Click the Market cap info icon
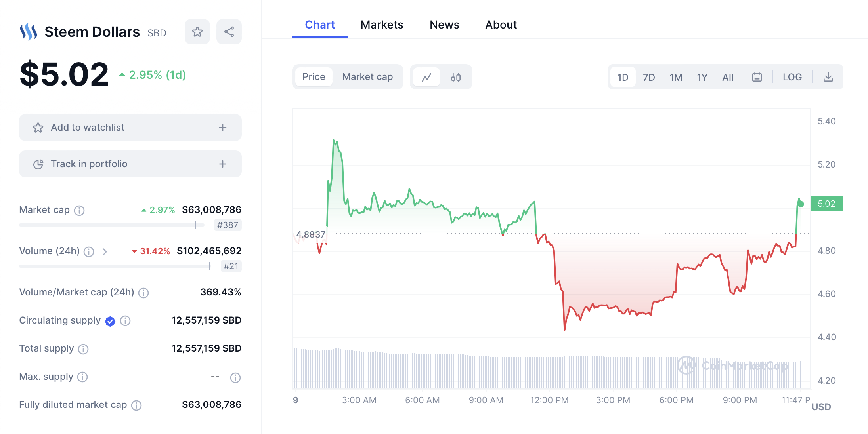This screenshot has height=434, width=868. click(79, 210)
